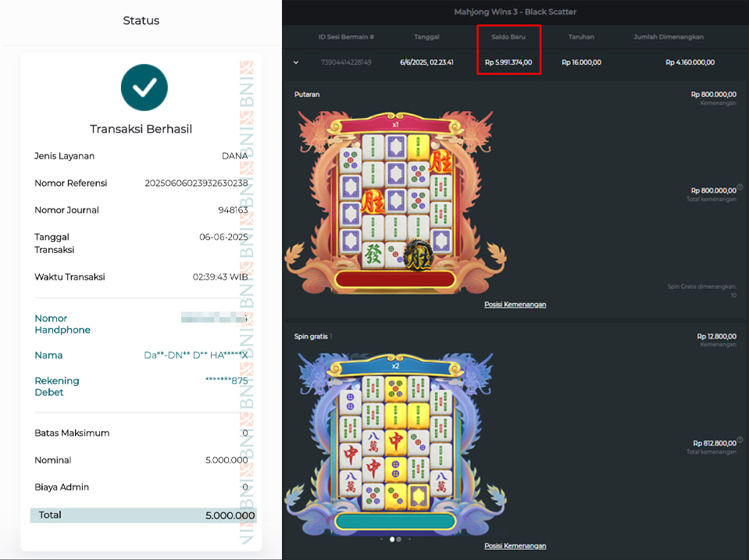Open Posisi Kemenangan link under Spin gratis
Image resolution: width=749 pixels, height=560 pixels.
[x=515, y=546]
